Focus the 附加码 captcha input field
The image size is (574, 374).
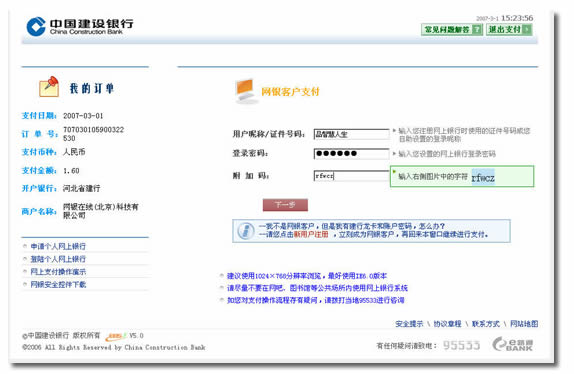tap(351, 176)
